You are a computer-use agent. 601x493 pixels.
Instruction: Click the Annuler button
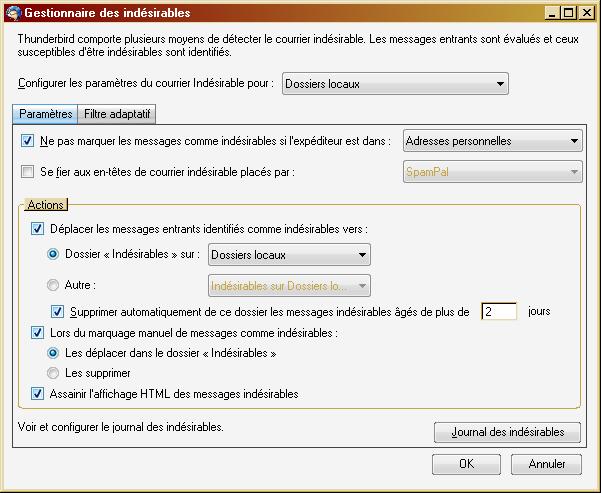pos(546,464)
